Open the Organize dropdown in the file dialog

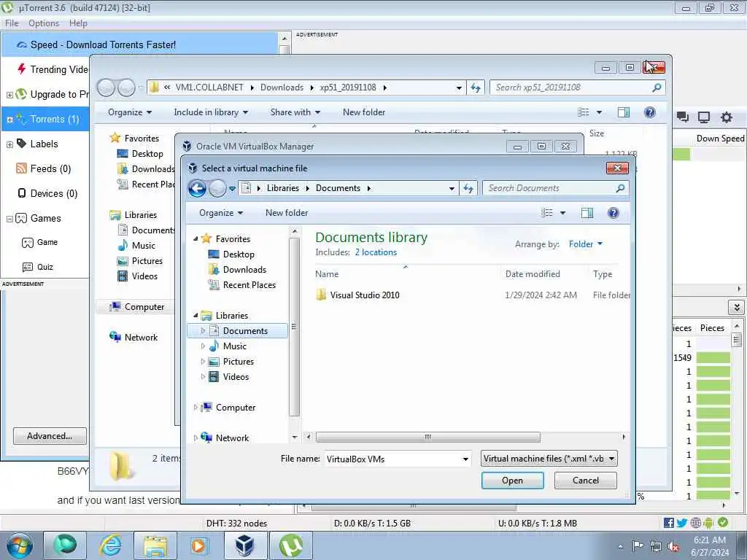click(221, 213)
